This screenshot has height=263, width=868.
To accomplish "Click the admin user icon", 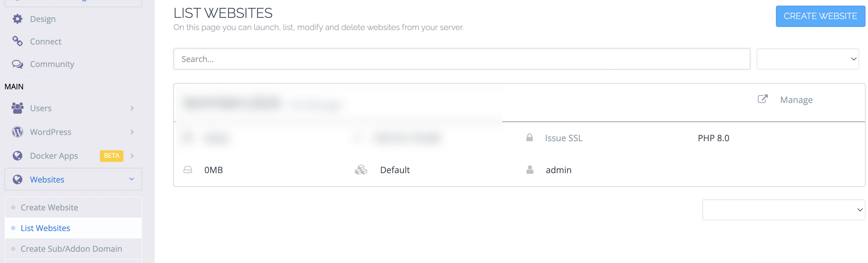I will (x=530, y=170).
